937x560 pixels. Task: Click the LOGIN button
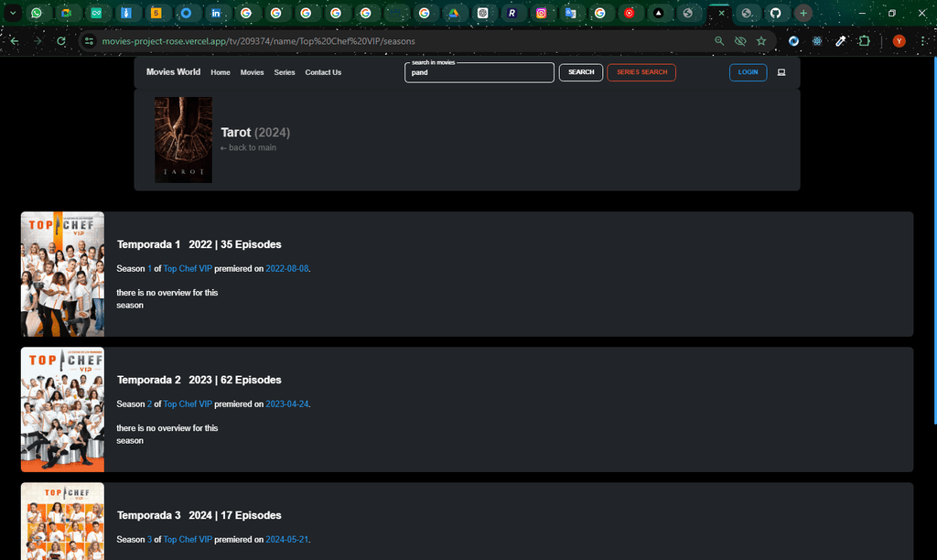749,72
